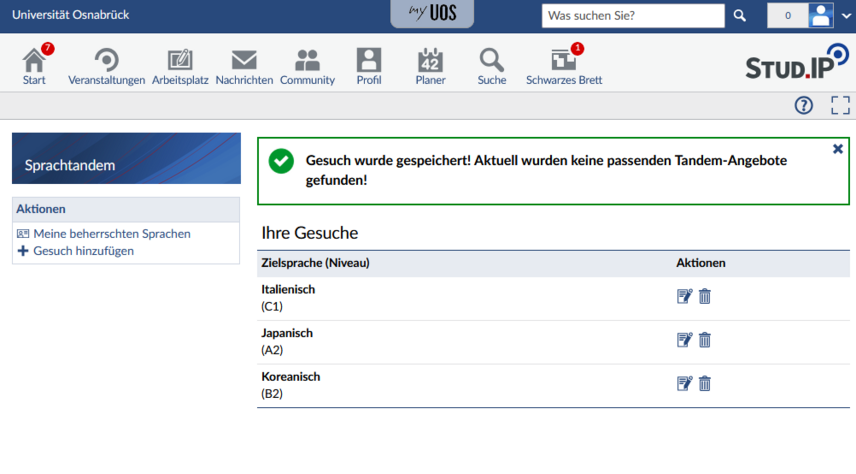The width and height of the screenshot is (856, 474).
Task: Go to Arbeitsplatz section
Action: (x=180, y=62)
